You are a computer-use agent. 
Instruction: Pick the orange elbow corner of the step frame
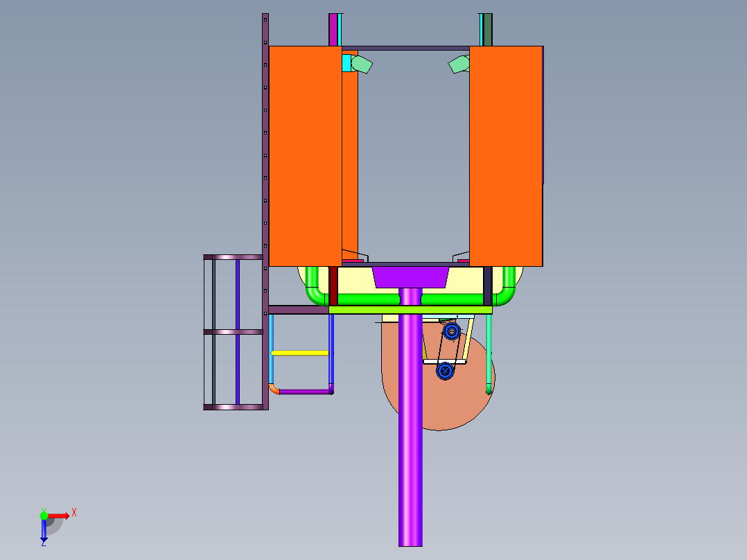[x=274, y=389]
